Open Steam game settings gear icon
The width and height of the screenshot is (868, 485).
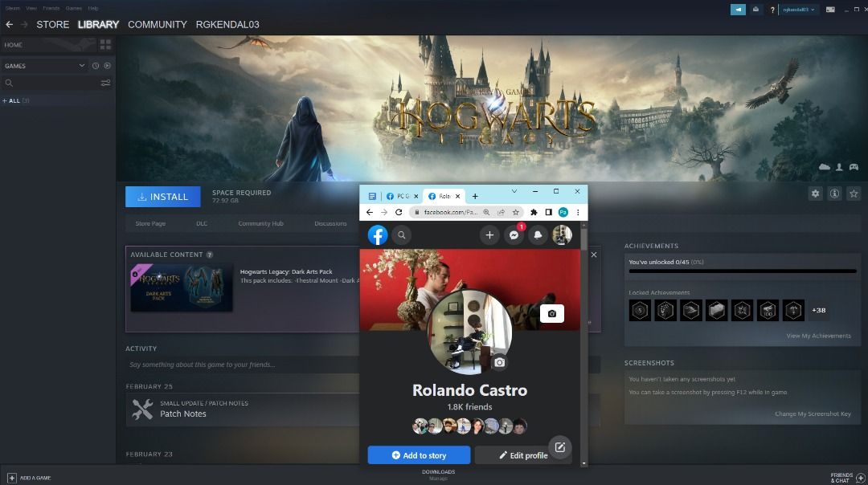pyautogui.click(x=816, y=194)
